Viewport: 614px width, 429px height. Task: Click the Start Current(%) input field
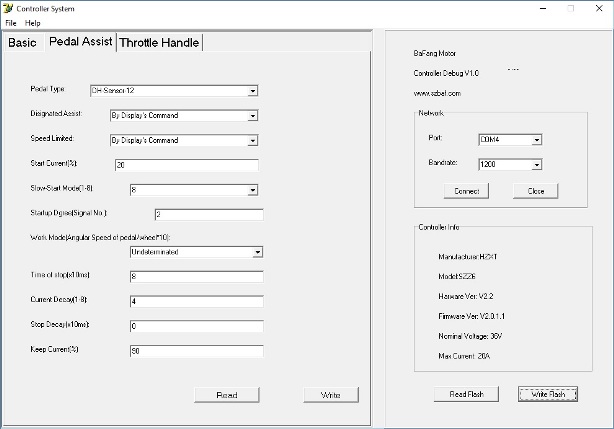pos(187,165)
